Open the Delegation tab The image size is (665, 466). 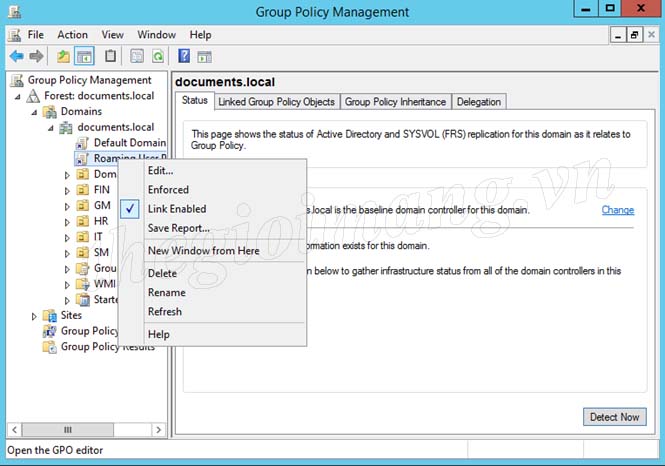[x=479, y=102]
